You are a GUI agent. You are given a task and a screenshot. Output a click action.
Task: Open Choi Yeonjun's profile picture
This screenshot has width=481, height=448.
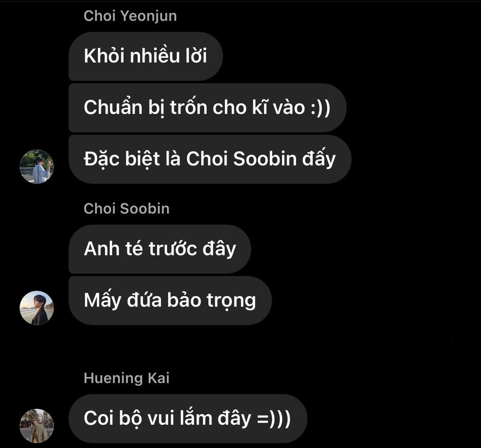[x=37, y=167]
